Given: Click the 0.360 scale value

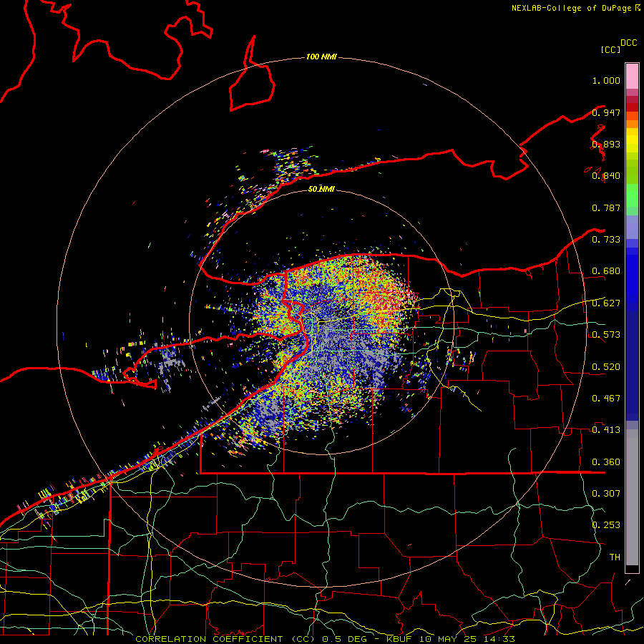Looking at the screenshot, I should tap(606, 462).
